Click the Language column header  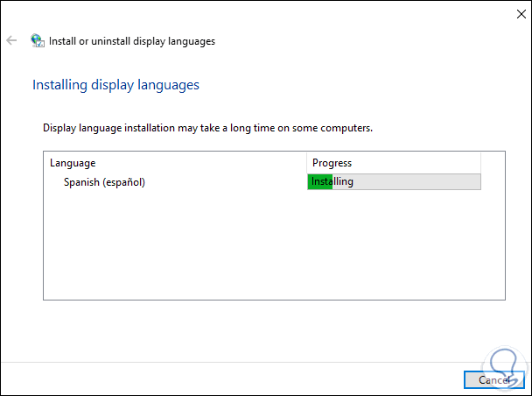[x=73, y=163]
